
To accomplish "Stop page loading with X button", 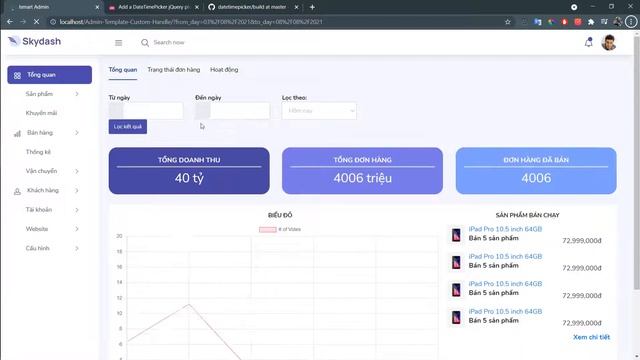I will [x=36, y=22].
